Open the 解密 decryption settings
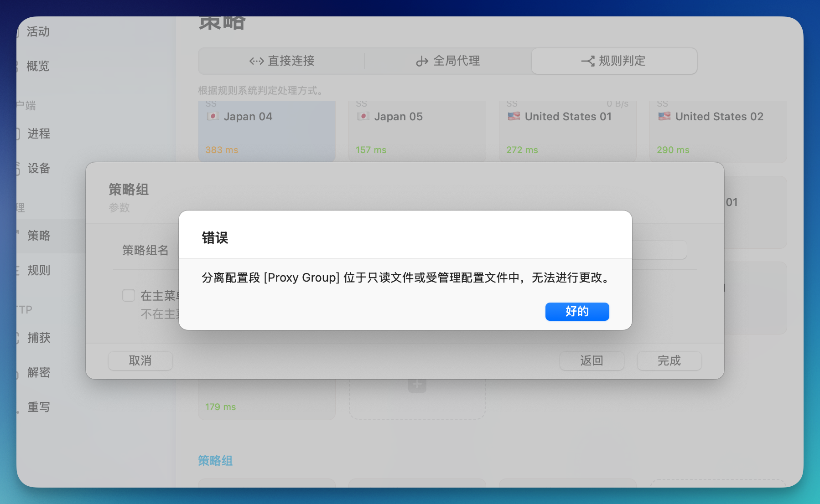The width and height of the screenshot is (820, 504). (x=38, y=372)
